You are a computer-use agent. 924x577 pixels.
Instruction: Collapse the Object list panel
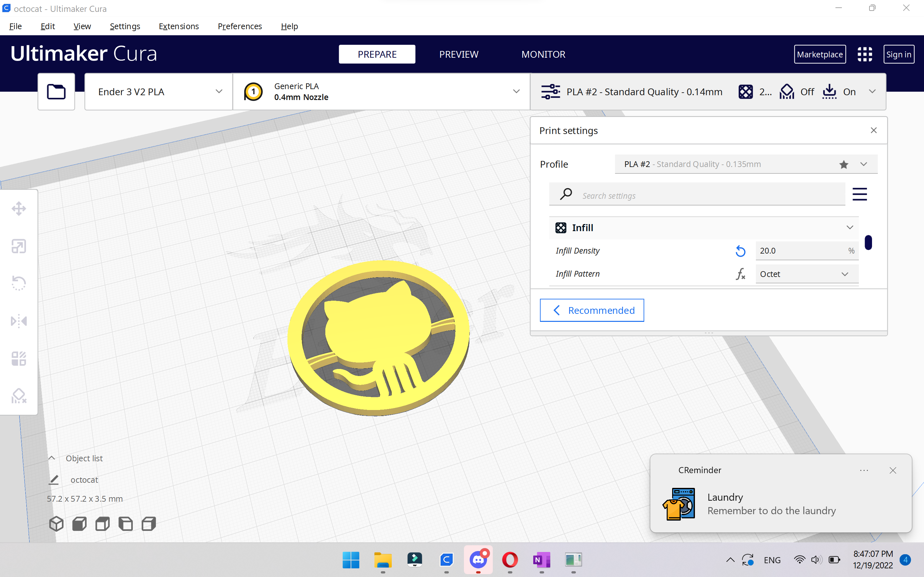[x=52, y=458]
